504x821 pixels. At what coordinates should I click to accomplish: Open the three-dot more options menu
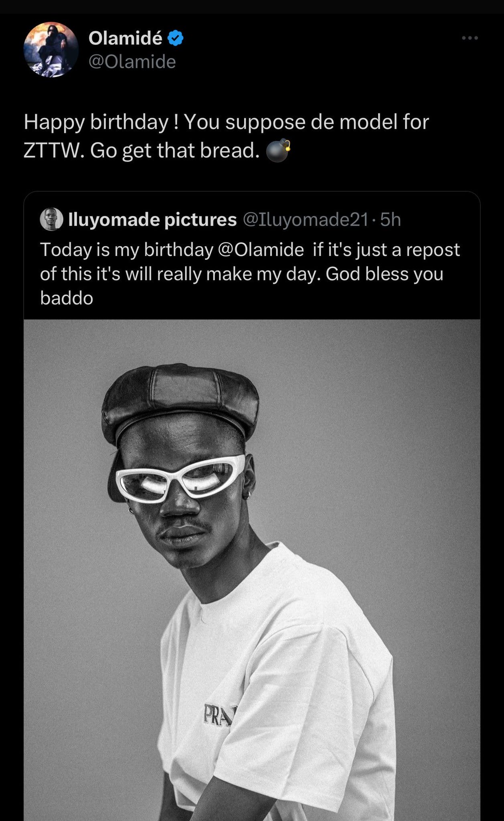tap(470, 38)
